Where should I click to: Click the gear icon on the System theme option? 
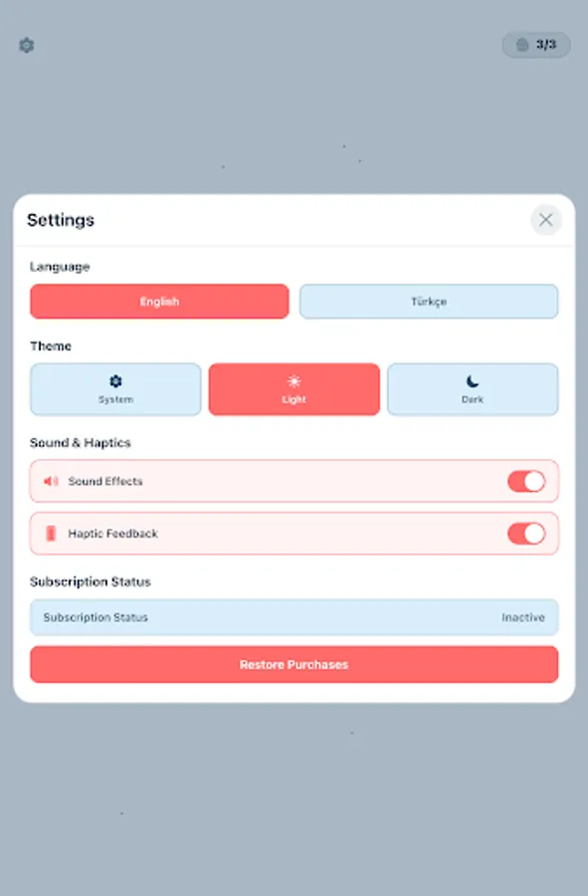click(114, 381)
